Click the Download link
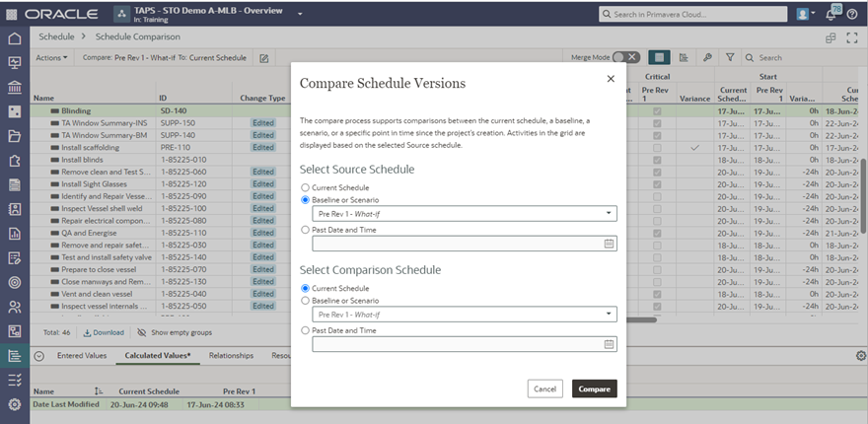868x424 pixels. click(104, 332)
